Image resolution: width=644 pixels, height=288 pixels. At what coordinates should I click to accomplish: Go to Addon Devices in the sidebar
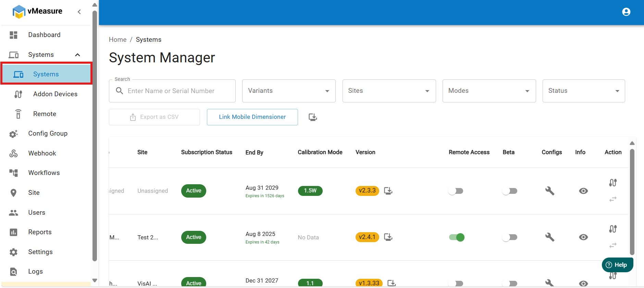55,94
